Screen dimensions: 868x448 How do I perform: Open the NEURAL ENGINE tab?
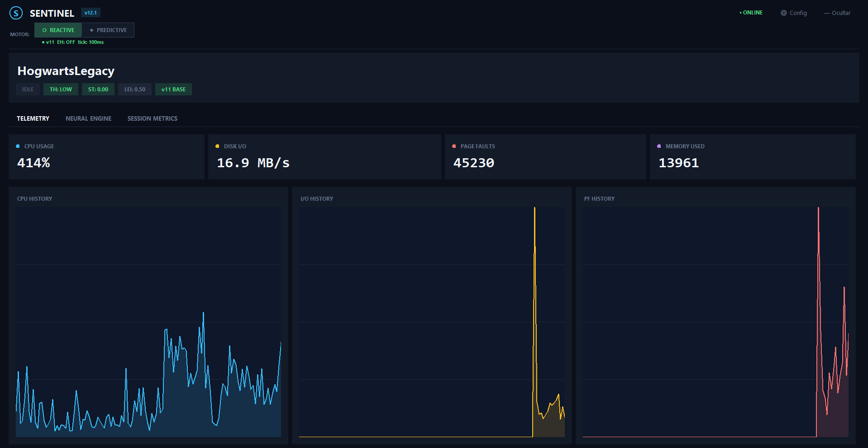click(88, 118)
